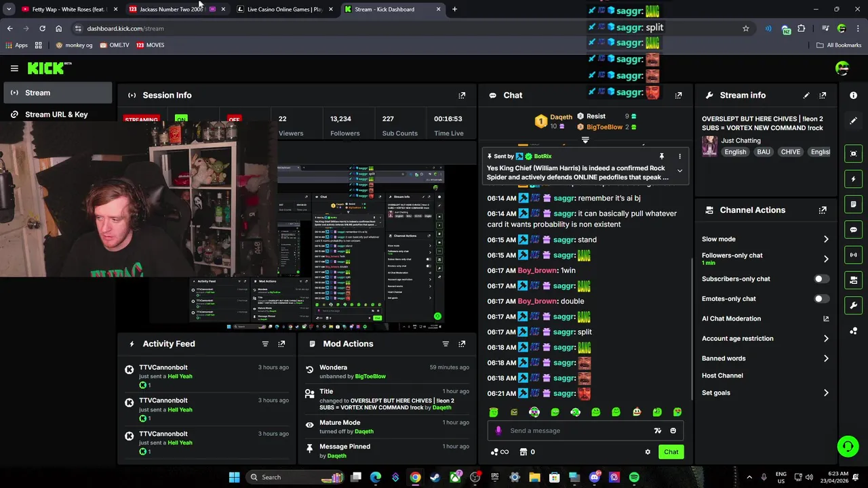Expand Followers-only chat options
Image resolution: width=868 pixels, height=488 pixels.
tap(826, 259)
